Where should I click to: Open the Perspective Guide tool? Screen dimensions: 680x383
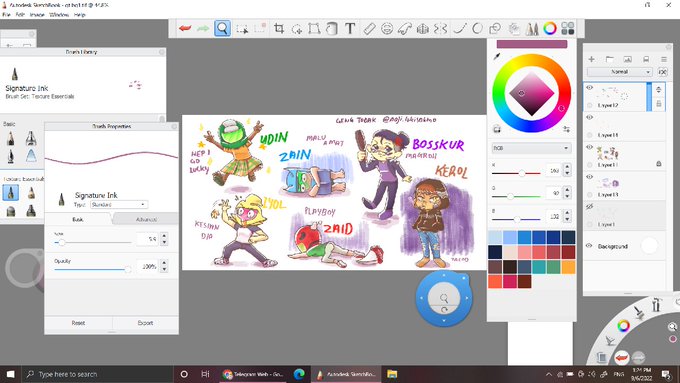(x=422, y=29)
